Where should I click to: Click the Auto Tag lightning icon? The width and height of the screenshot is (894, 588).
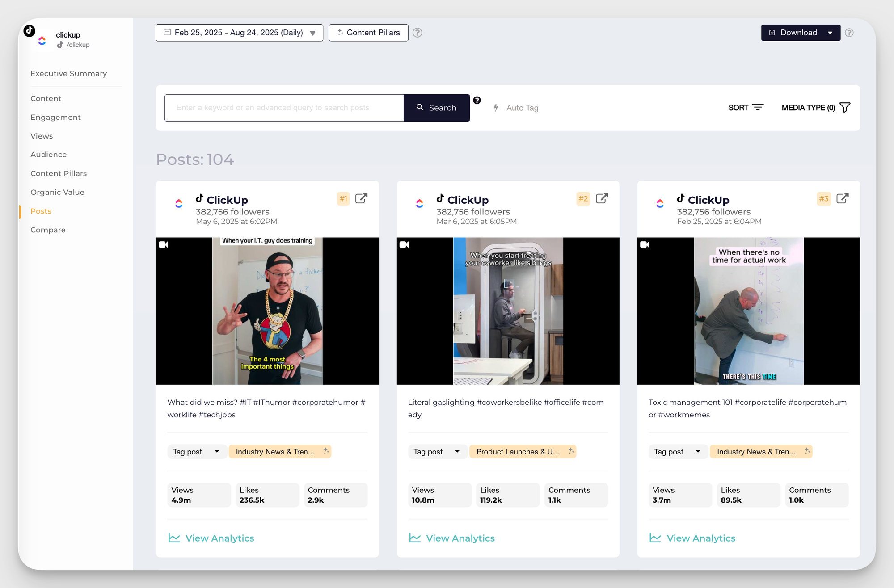[496, 108]
